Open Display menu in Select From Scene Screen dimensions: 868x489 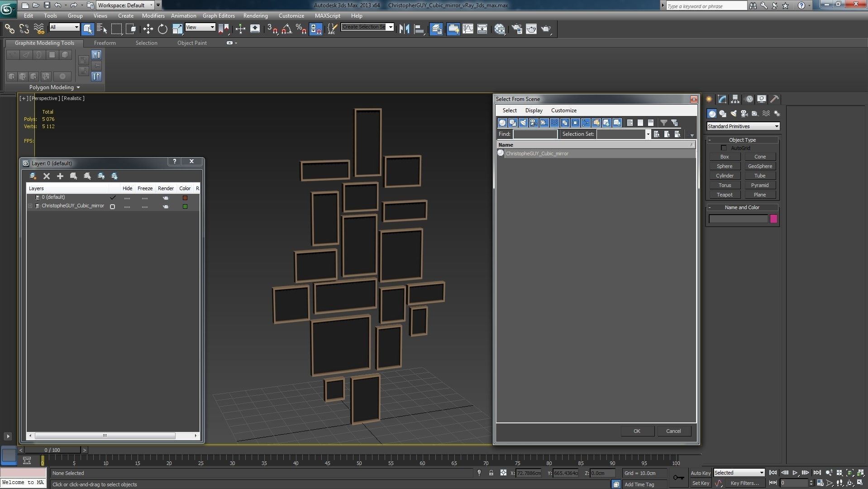point(534,110)
